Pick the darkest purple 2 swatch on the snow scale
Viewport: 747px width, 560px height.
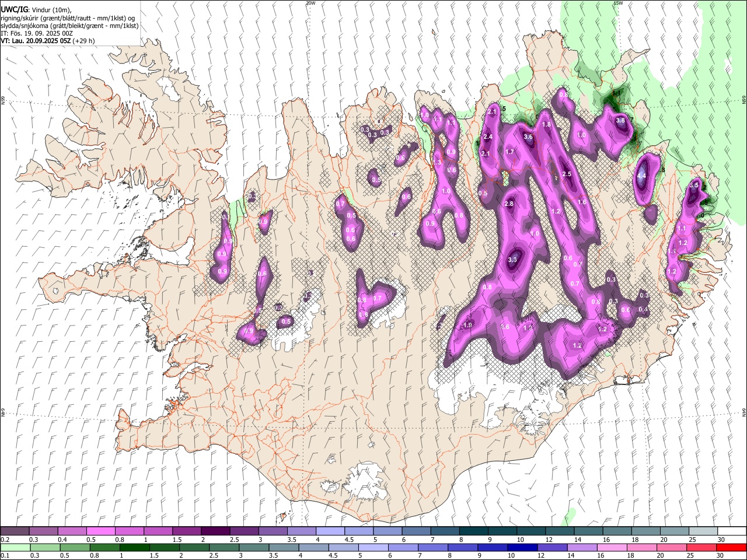(215, 531)
